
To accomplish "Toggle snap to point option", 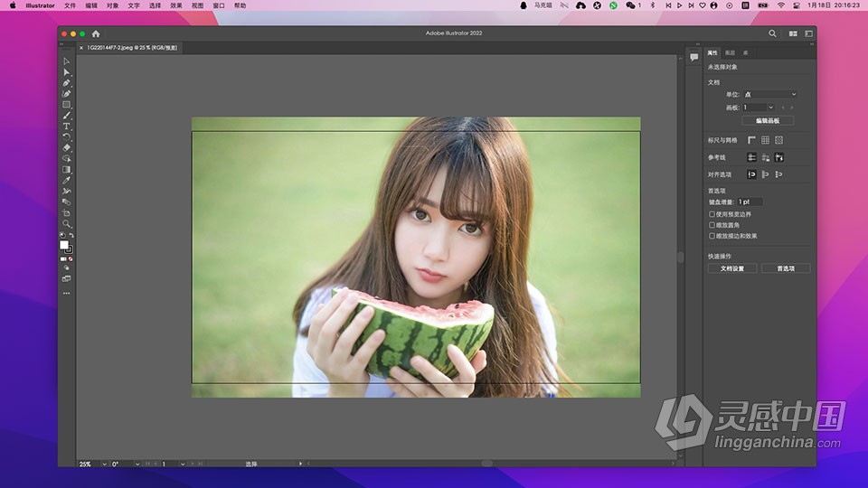I will click(x=751, y=174).
